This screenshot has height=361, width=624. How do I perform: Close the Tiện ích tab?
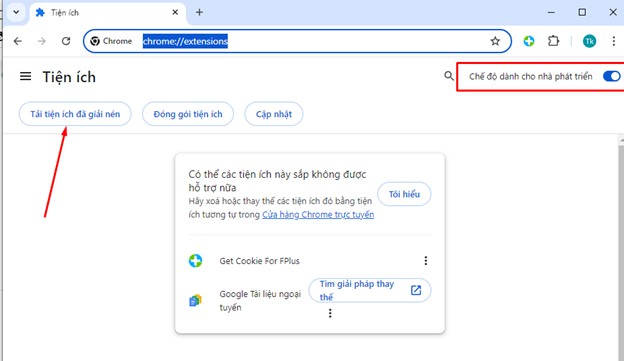coord(175,13)
